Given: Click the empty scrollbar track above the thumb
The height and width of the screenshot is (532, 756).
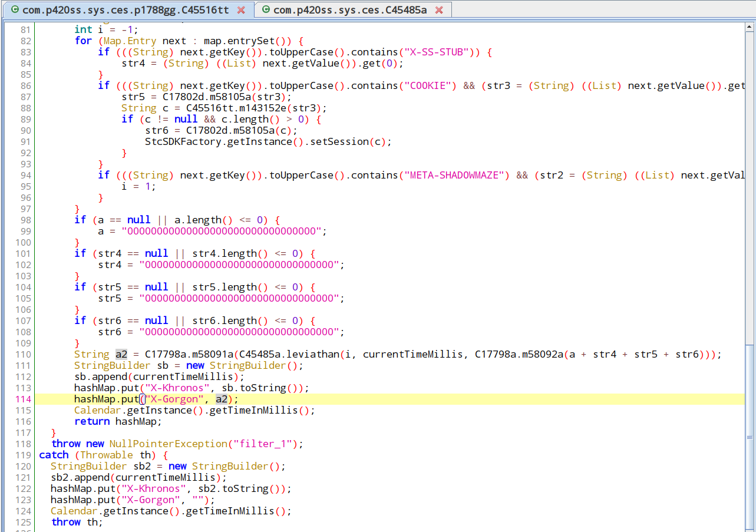Looking at the screenshot, I should pyautogui.click(x=750, y=177).
